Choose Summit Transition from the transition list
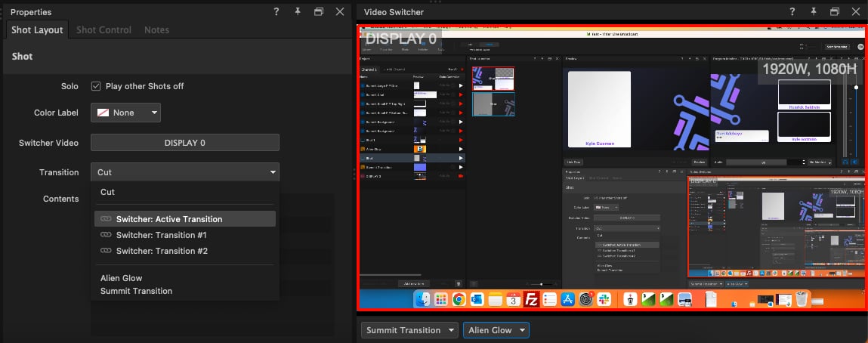Image resolution: width=868 pixels, height=343 pixels. click(x=136, y=291)
